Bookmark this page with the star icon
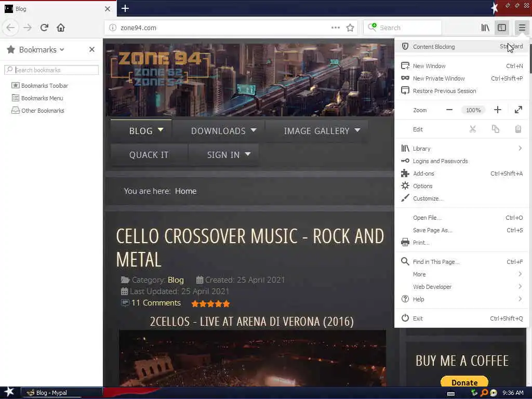 [x=350, y=28]
